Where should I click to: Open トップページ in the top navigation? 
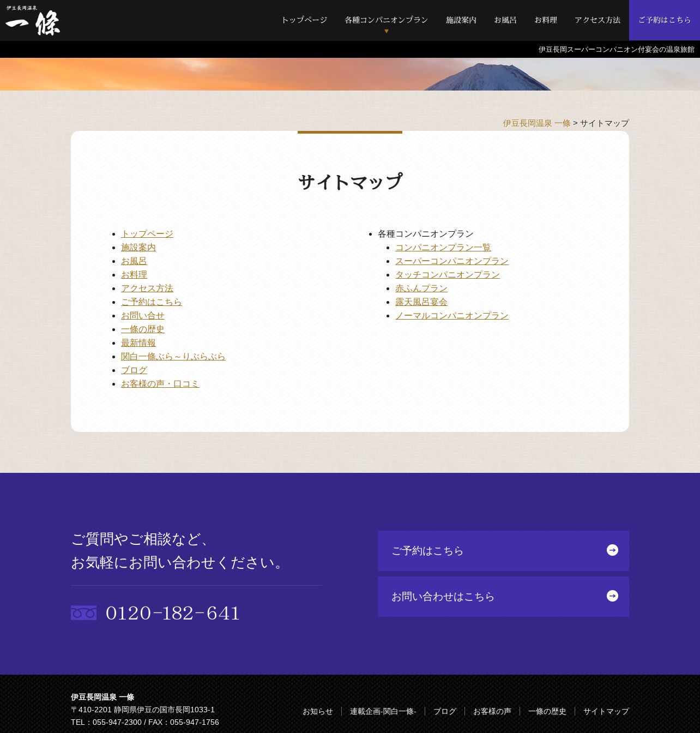point(304,20)
